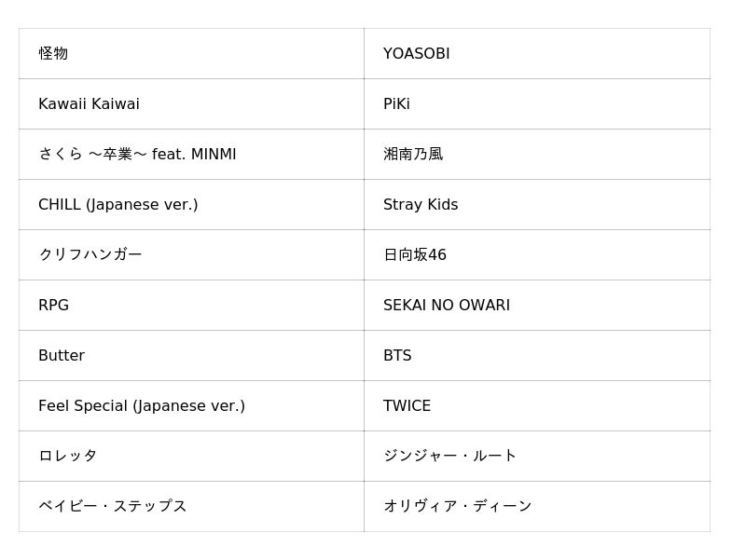The width and height of the screenshot is (746, 560).
Task: Select the ジンジャー・ルート artist cell
Action: point(449,457)
